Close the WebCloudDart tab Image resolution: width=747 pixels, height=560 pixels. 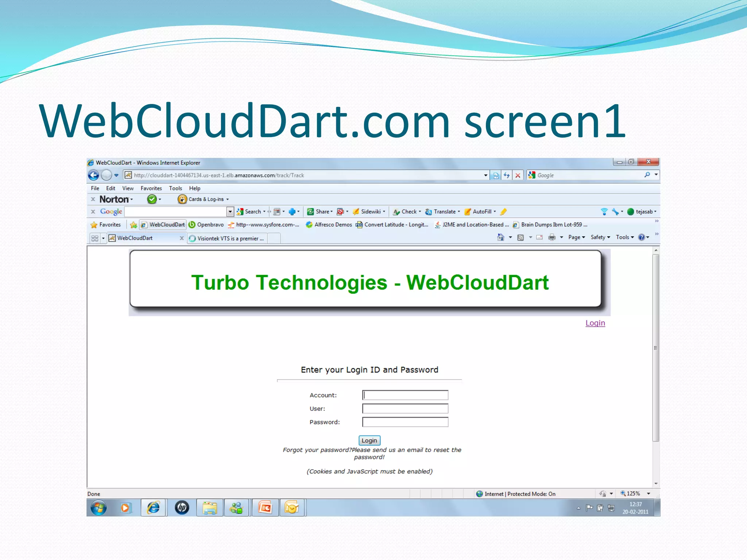click(x=182, y=238)
